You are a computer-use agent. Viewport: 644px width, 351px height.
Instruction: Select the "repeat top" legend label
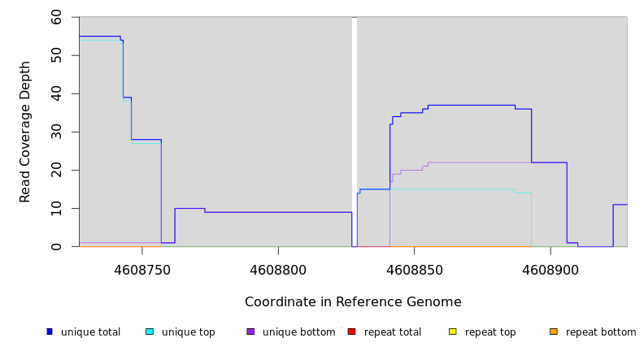coord(490,332)
